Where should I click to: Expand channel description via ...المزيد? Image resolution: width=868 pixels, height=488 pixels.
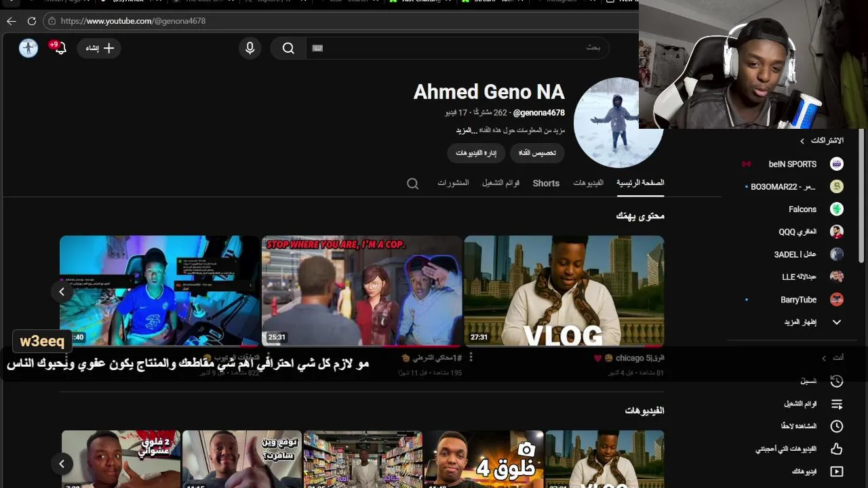[467, 130]
